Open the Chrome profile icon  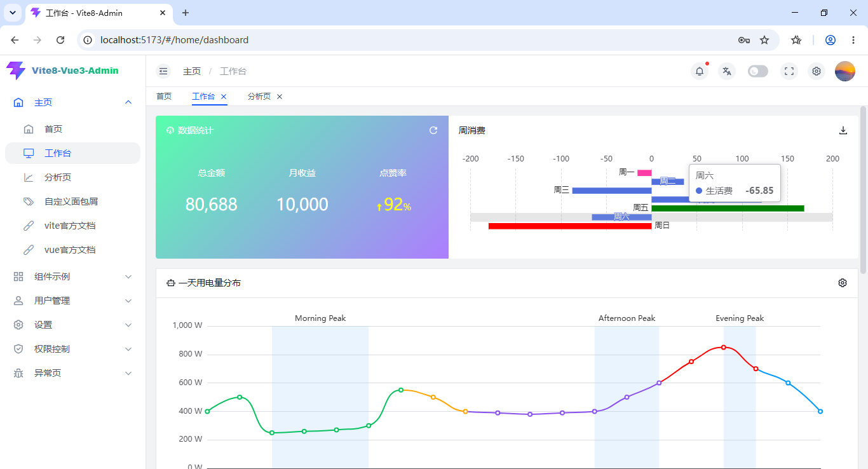click(x=831, y=40)
